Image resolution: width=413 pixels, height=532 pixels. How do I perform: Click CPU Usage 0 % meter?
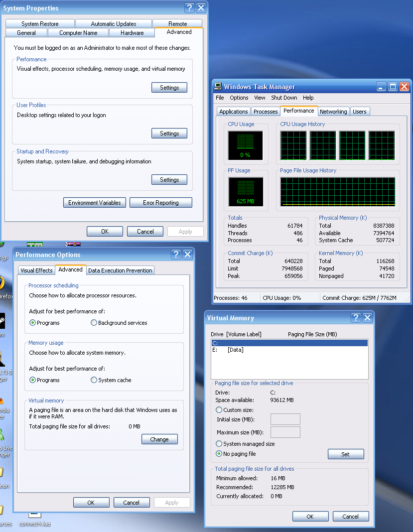tap(245, 145)
